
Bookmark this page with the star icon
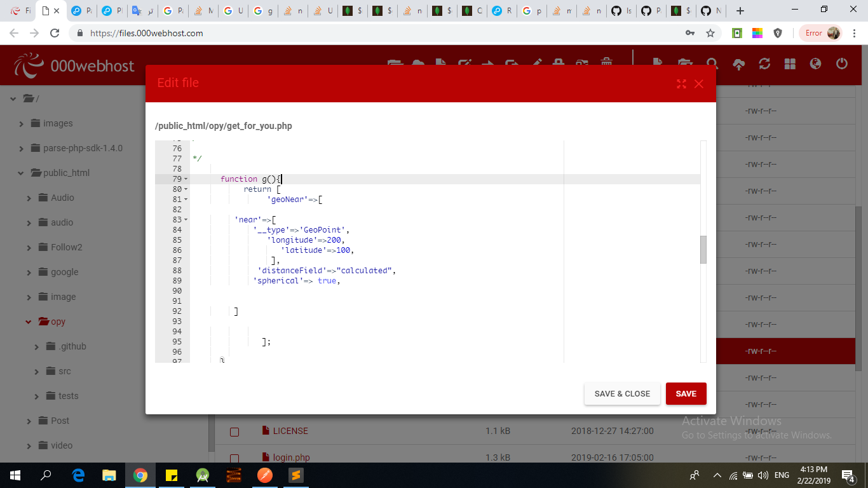coord(710,33)
